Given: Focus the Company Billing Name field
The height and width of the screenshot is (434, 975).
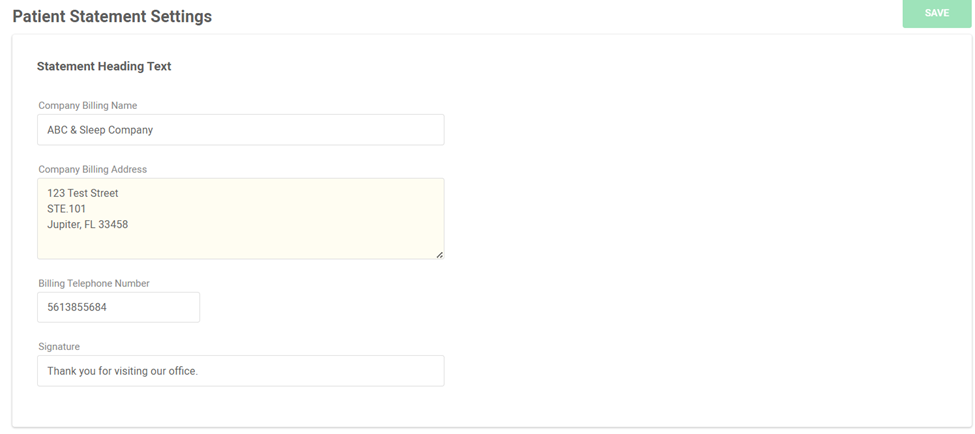Looking at the screenshot, I should [241, 130].
